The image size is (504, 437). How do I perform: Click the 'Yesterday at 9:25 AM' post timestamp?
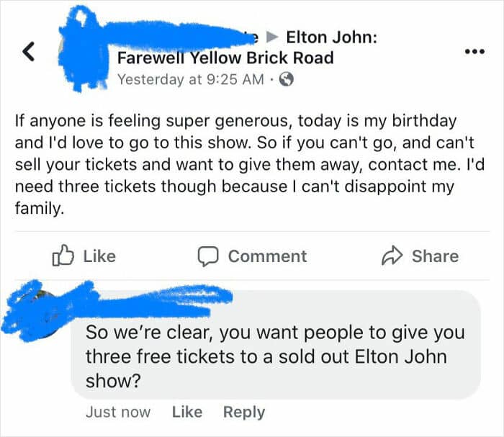(191, 79)
